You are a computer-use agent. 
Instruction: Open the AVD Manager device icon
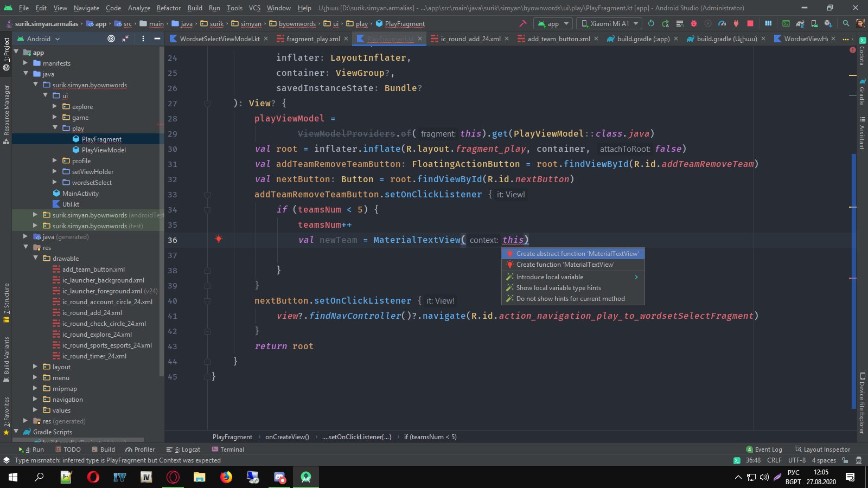814,23
